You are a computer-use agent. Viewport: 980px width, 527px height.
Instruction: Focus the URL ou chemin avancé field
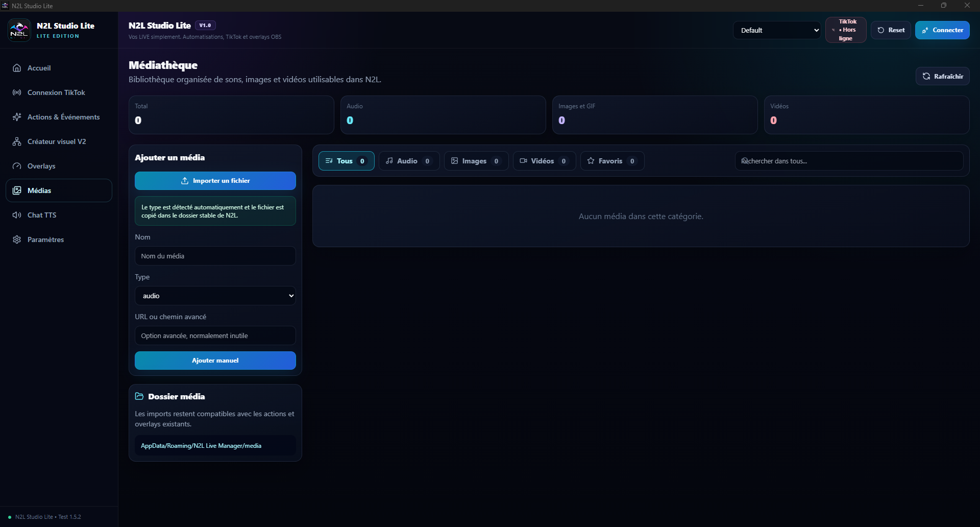pos(215,336)
